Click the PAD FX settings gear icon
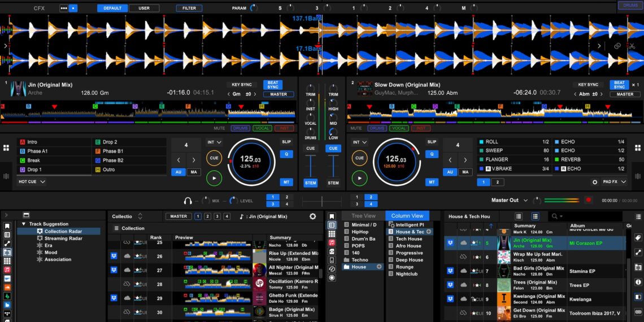 point(594,182)
